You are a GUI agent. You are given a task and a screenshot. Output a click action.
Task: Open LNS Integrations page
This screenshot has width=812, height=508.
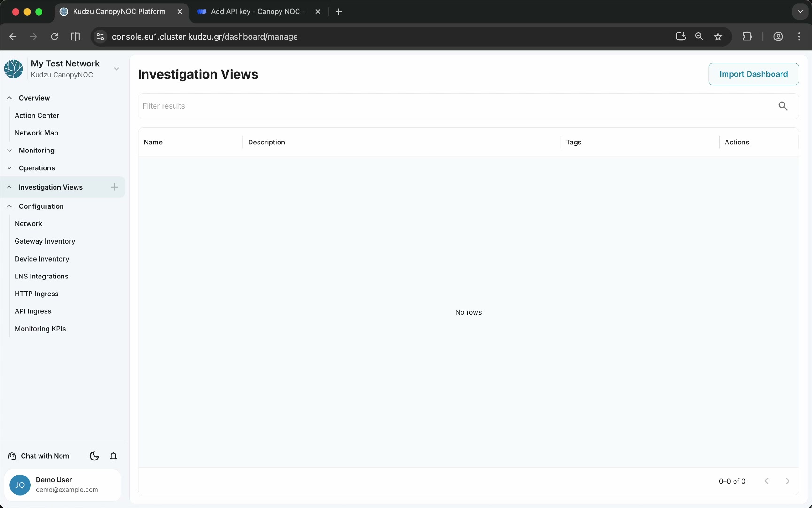(41, 276)
